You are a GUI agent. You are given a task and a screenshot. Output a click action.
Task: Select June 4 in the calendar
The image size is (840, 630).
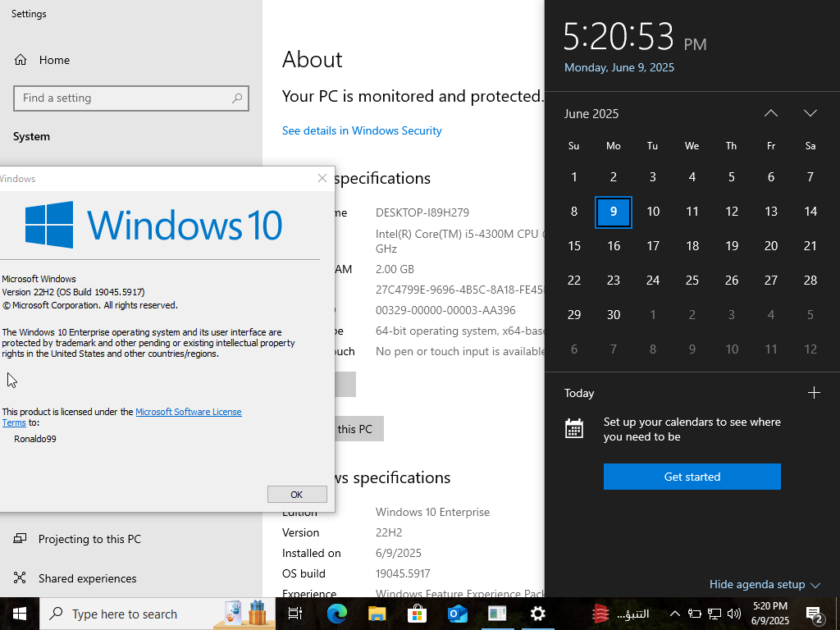692,177
